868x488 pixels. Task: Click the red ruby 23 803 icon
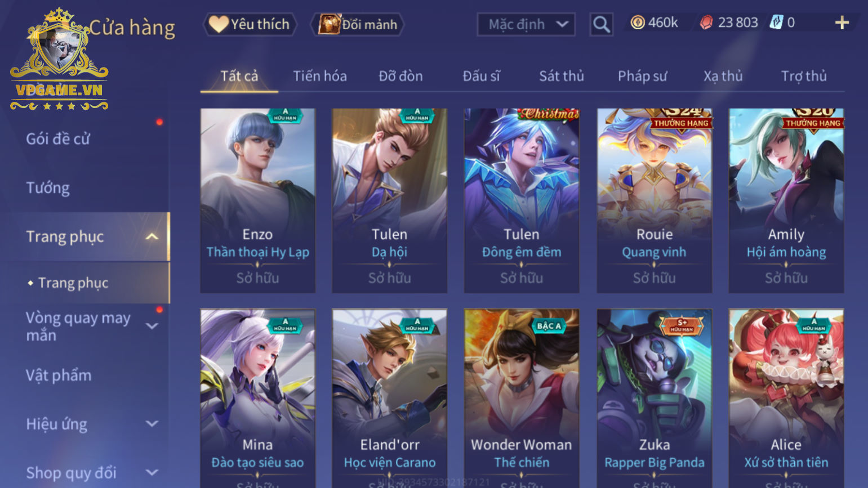click(706, 23)
